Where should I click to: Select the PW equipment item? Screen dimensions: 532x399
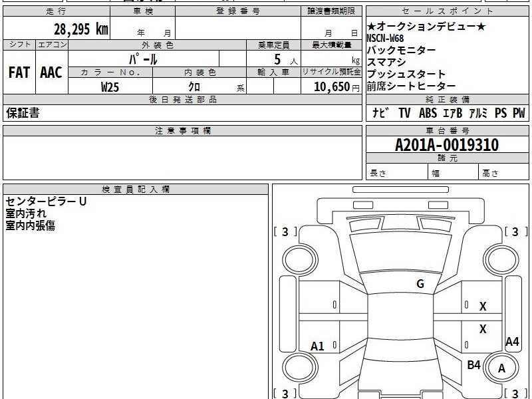click(519, 112)
